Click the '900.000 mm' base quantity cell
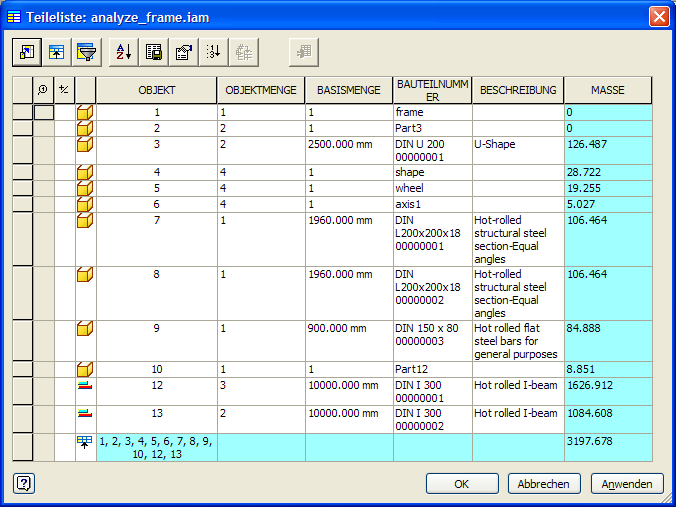The image size is (676, 507). [x=349, y=341]
